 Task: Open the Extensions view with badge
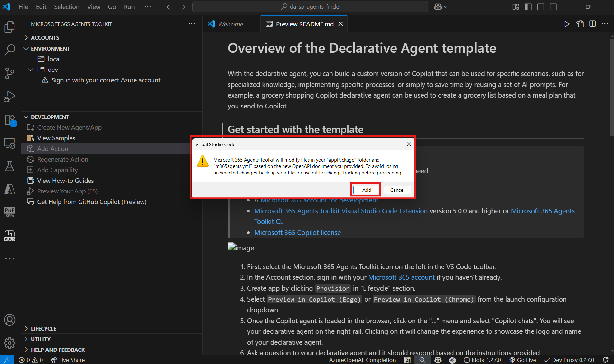[x=10, y=120]
